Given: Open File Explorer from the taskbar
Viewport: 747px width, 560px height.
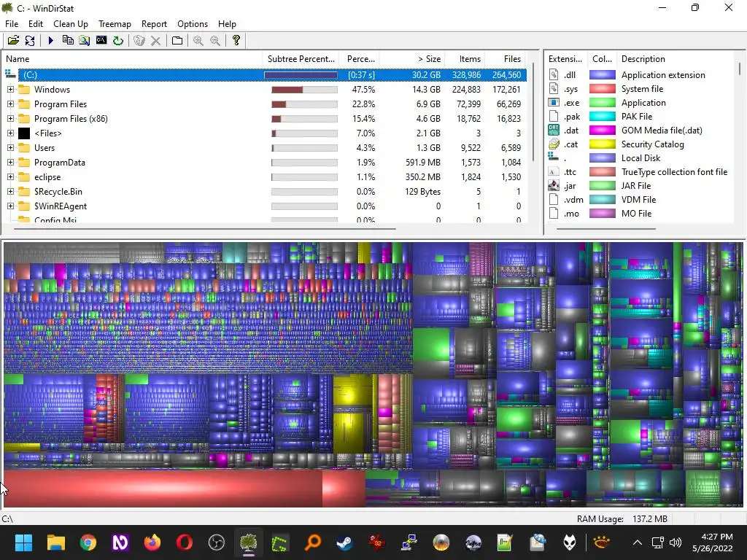Looking at the screenshot, I should click(x=55, y=542).
